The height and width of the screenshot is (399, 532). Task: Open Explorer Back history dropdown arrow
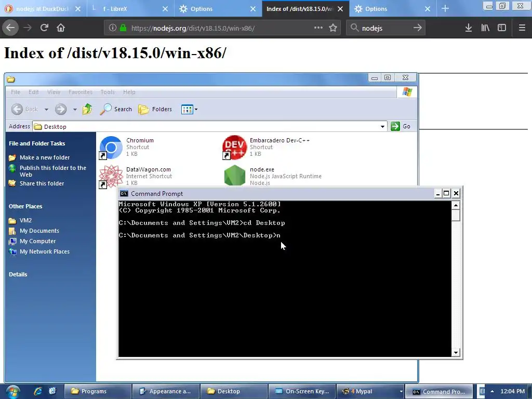pos(46,109)
